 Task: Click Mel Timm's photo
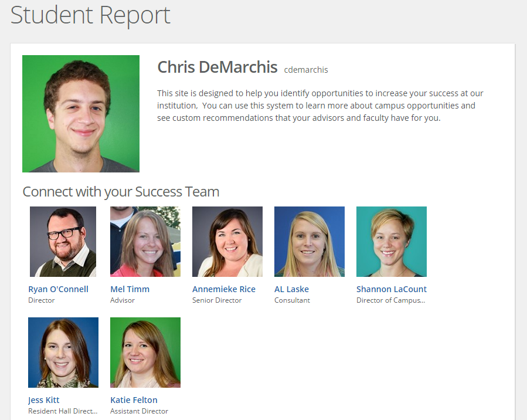[145, 241]
